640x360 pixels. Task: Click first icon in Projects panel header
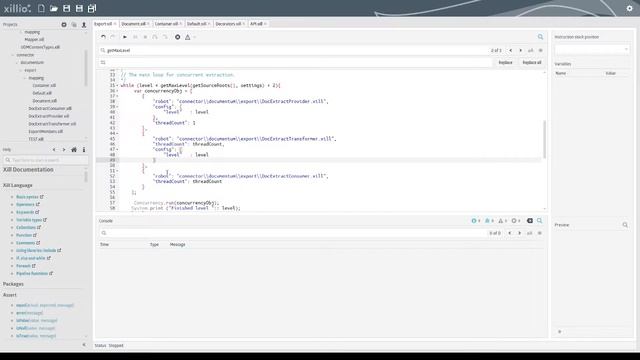pyautogui.click(x=64, y=24)
